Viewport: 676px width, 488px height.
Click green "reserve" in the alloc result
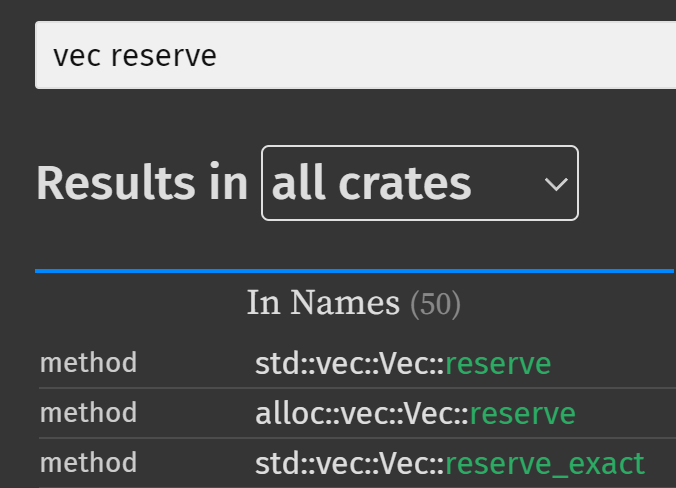coord(522,413)
